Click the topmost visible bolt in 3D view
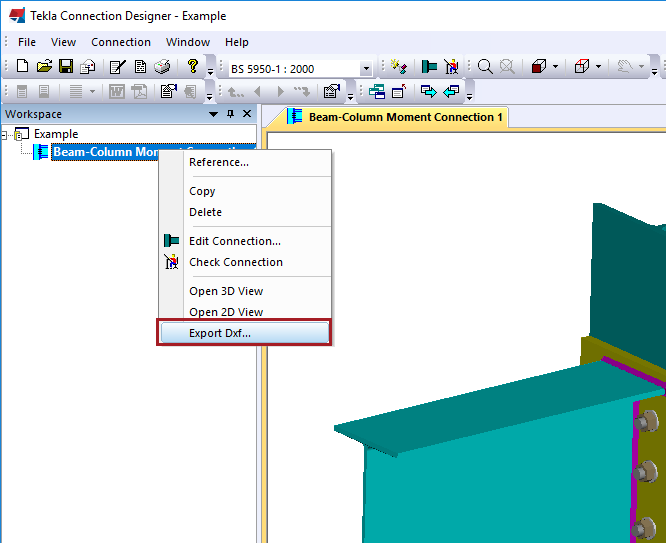This screenshot has height=543, width=666. (646, 421)
